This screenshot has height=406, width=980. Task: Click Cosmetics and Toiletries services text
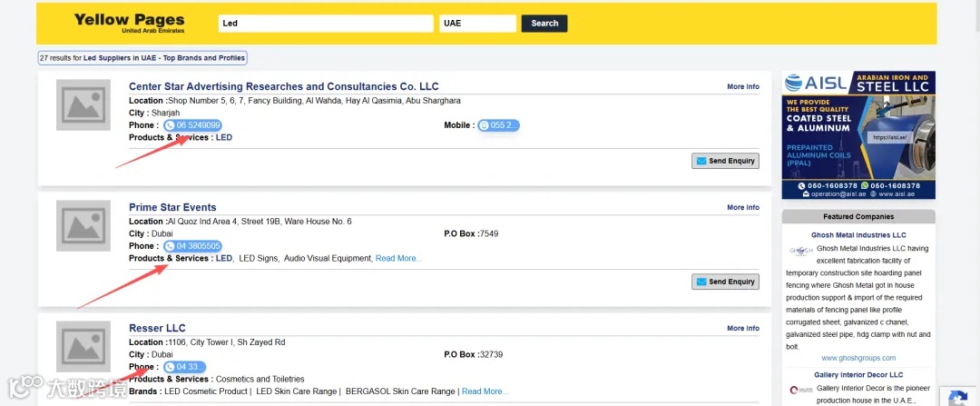click(260, 379)
